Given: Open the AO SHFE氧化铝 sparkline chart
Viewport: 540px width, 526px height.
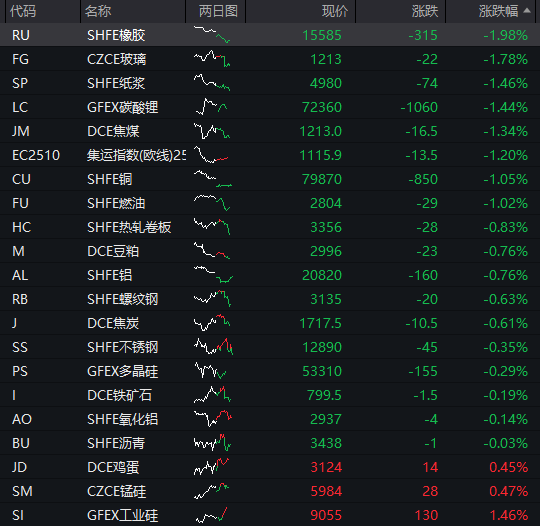Looking at the screenshot, I should 213,419.
